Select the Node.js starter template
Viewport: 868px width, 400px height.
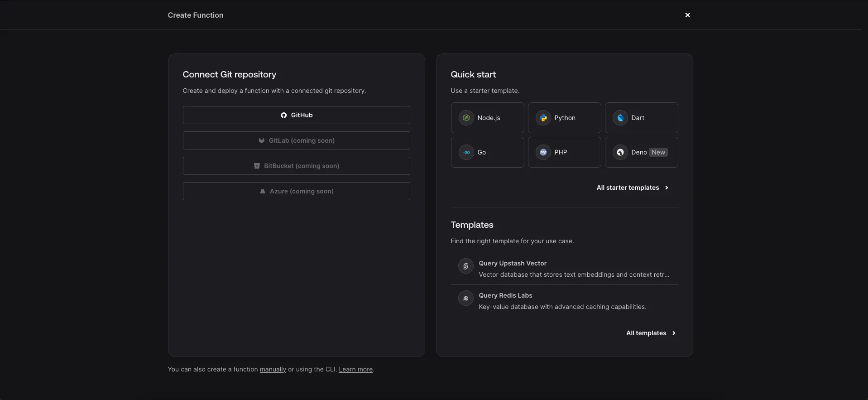click(487, 118)
